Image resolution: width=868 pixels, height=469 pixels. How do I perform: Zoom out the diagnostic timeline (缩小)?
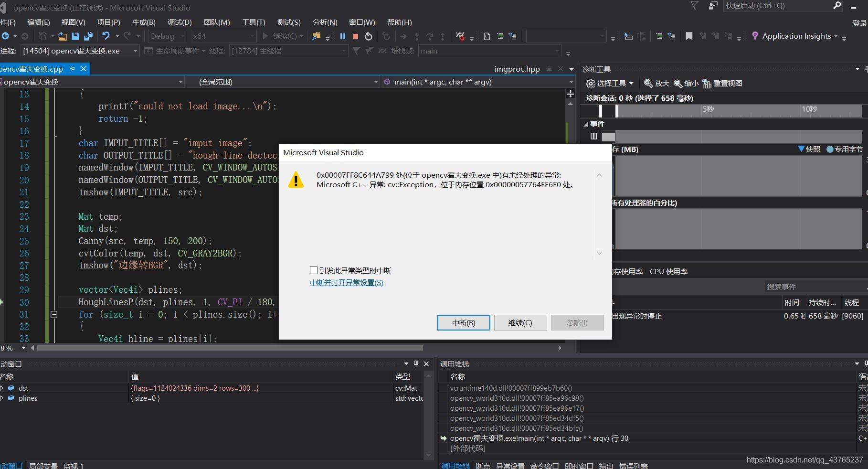pyautogui.click(x=686, y=83)
